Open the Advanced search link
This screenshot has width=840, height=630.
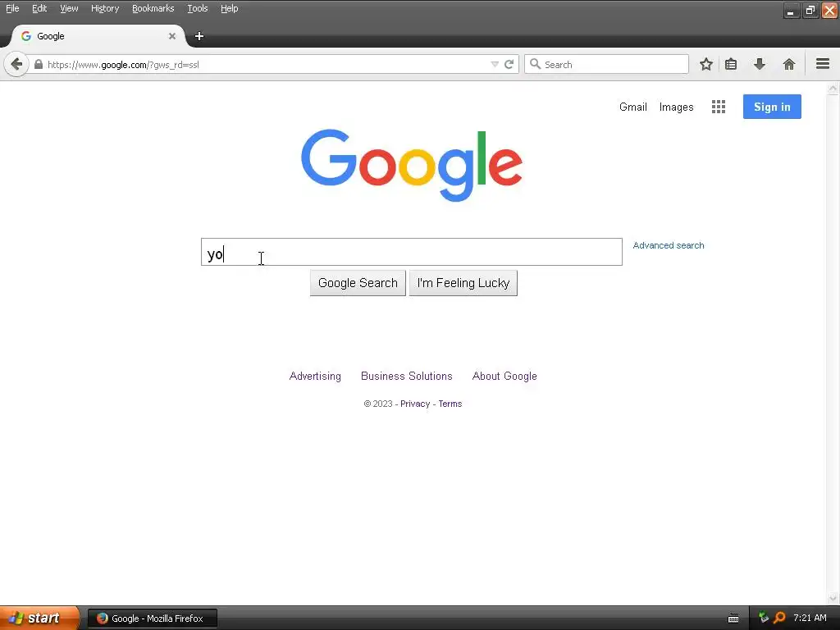[x=668, y=245]
